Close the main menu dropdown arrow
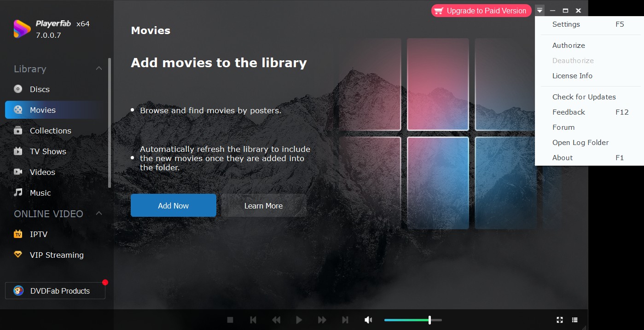The height and width of the screenshot is (330, 644). [540, 11]
